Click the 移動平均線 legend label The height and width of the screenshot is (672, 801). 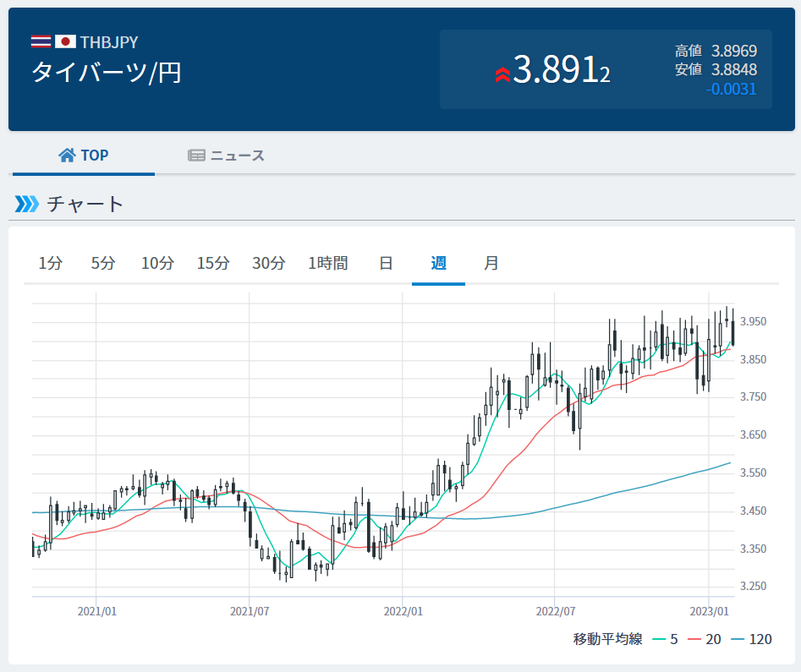click(x=607, y=639)
